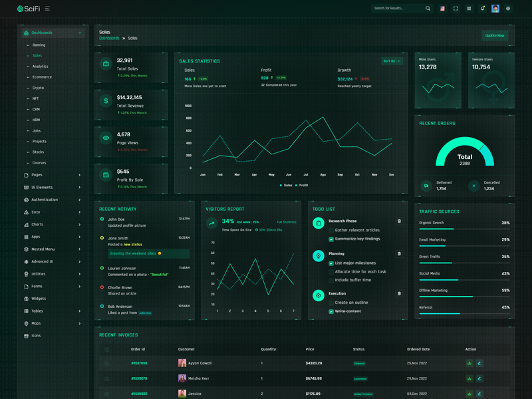Delete the Research Phase todo group
Image resolution: width=532 pixels, height=399 pixels.
point(399,221)
